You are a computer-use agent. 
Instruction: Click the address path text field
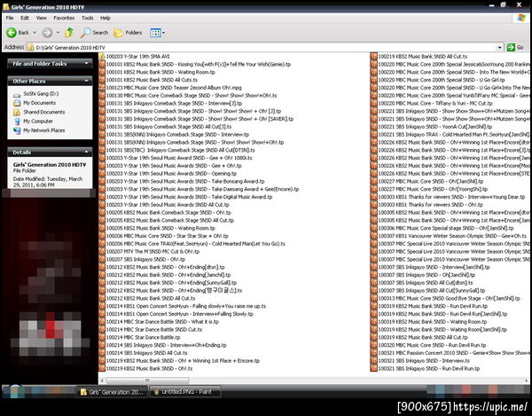pyautogui.click(x=262, y=48)
